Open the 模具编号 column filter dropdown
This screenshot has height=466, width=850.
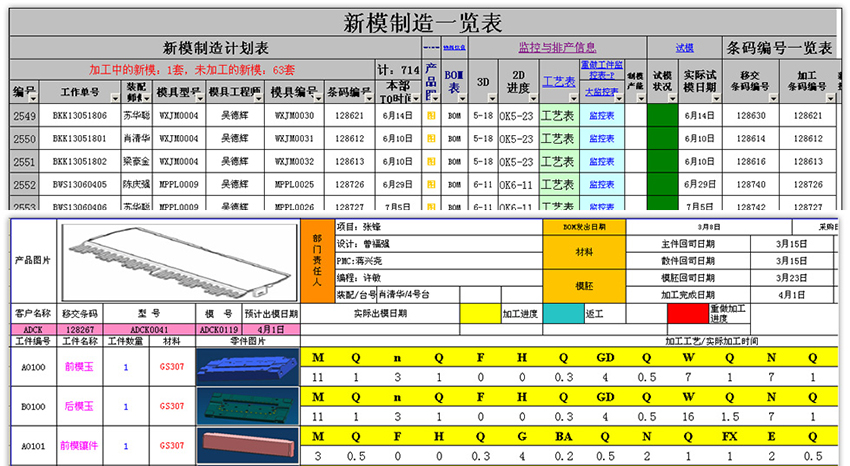[319, 99]
